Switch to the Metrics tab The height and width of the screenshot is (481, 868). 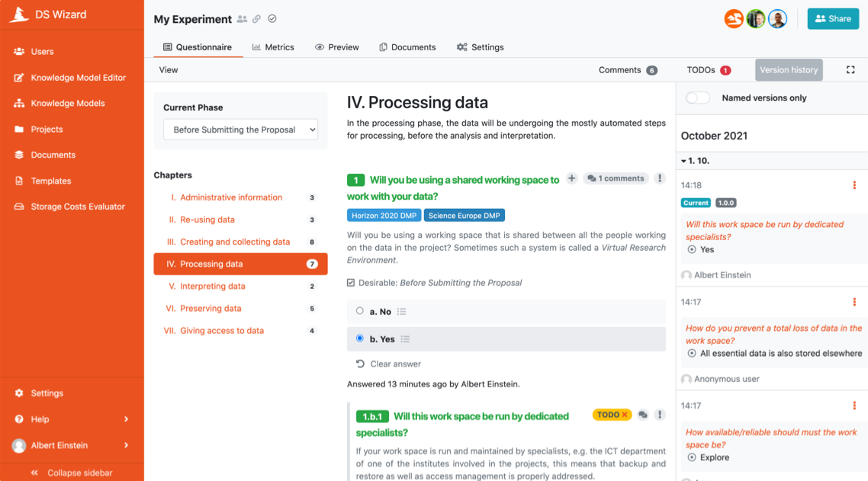coord(273,47)
